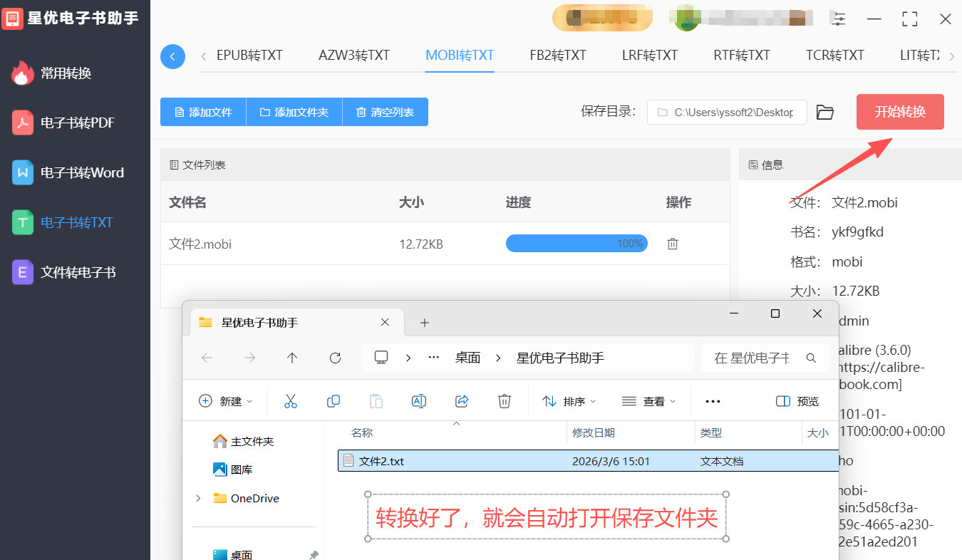Click the Cut scissors icon in Explorer
962x560 pixels.
(290, 401)
